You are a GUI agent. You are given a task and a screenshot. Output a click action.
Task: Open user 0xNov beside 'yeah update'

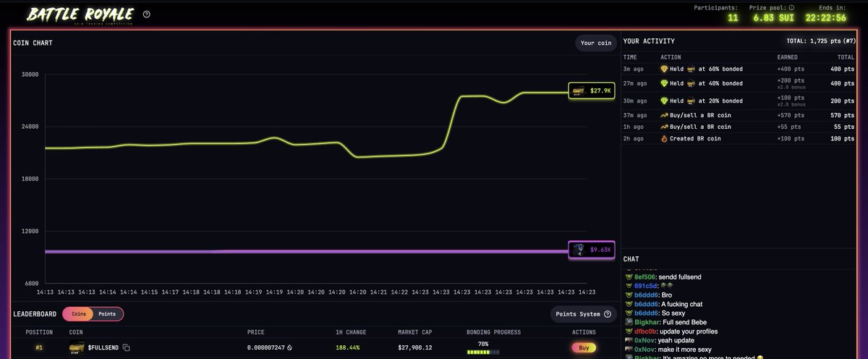click(x=644, y=339)
